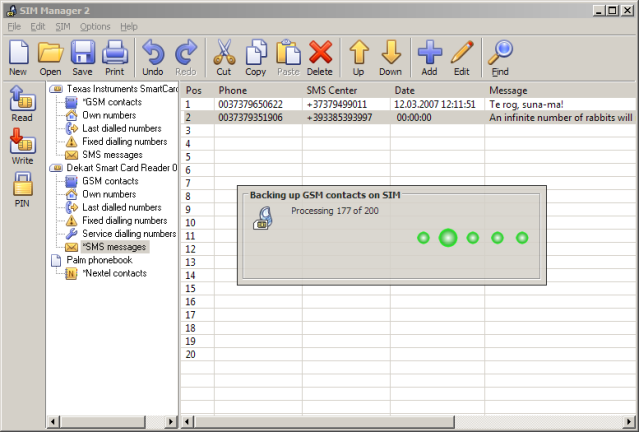Click the message table scroll-left arrow

tap(187, 421)
